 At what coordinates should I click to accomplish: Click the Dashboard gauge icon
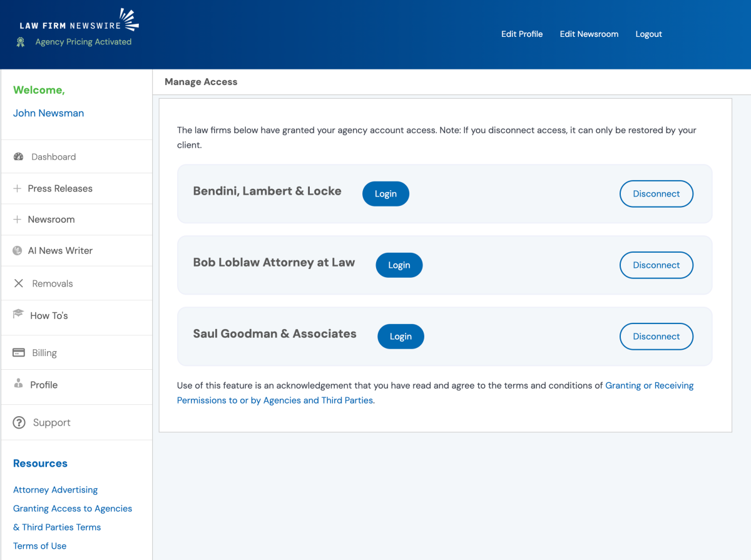tap(18, 157)
